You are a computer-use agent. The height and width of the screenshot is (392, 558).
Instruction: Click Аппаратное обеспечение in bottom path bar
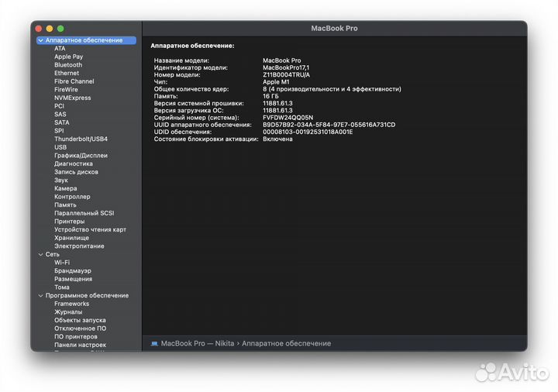(x=287, y=344)
